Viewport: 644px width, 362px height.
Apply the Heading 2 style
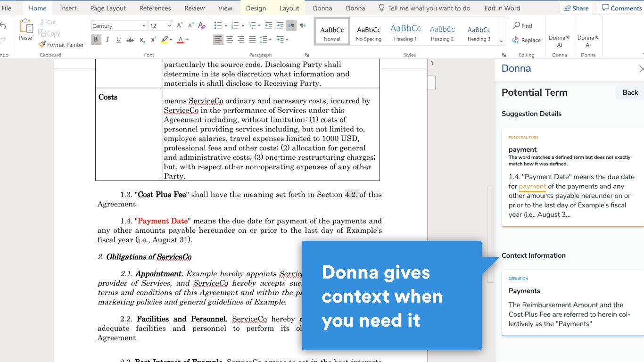(442, 32)
